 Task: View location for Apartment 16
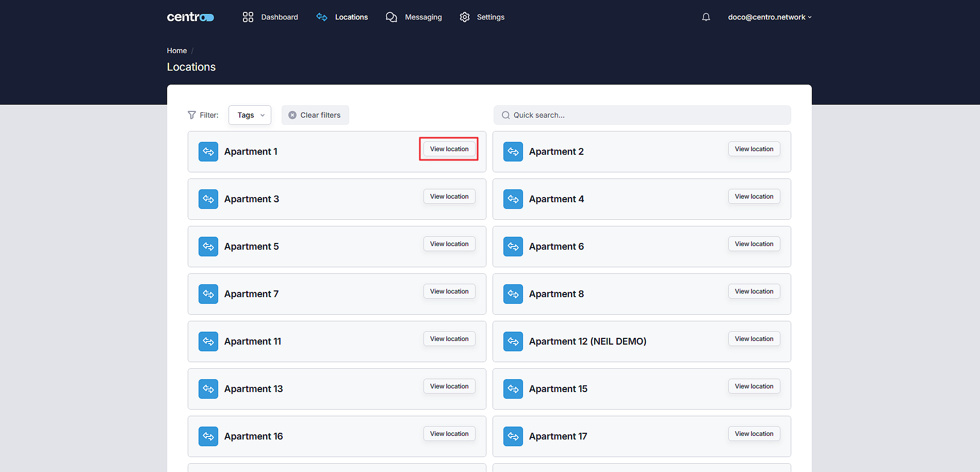pyautogui.click(x=449, y=434)
